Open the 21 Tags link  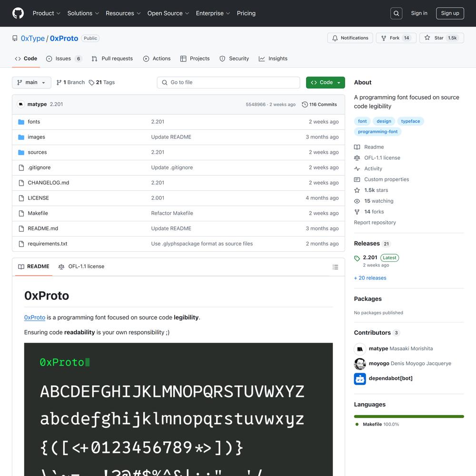coord(102,82)
